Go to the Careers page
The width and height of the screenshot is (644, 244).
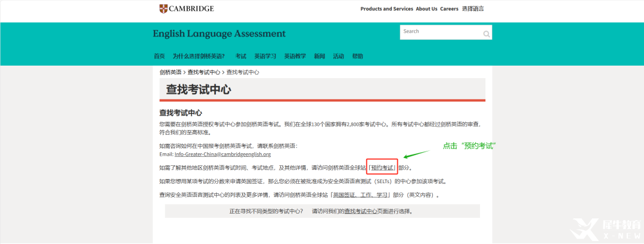tap(449, 8)
